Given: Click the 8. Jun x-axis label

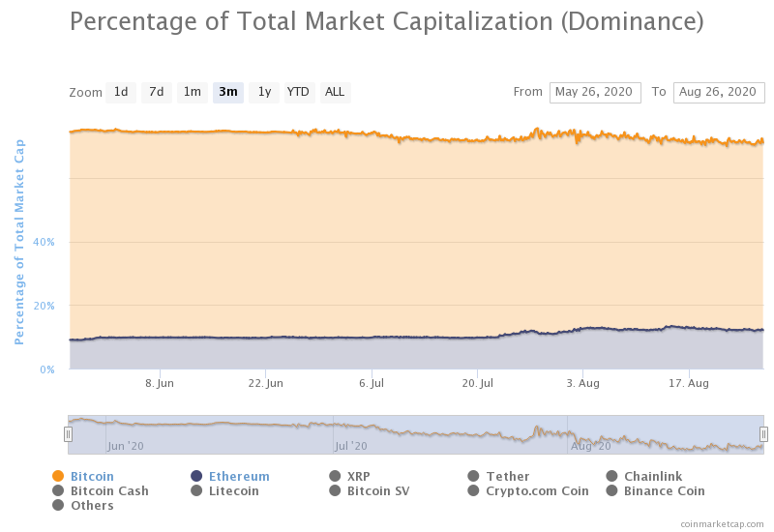Looking at the screenshot, I should pos(160,383).
